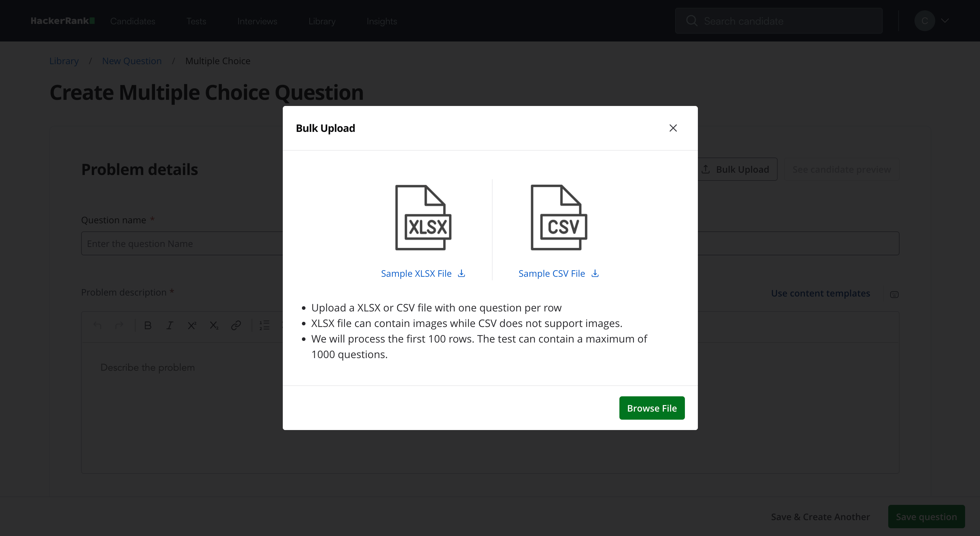Open the Candidates menu

click(132, 21)
